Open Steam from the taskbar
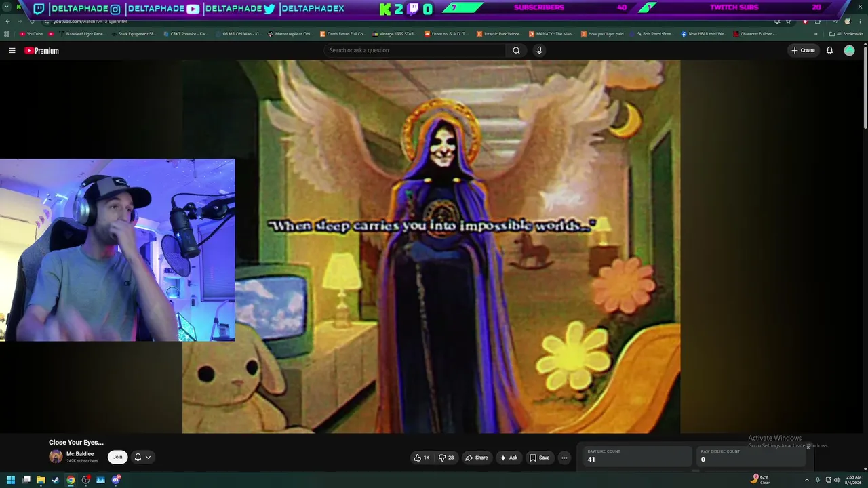The width and height of the screenshot is (868, 488). [56, 480]
